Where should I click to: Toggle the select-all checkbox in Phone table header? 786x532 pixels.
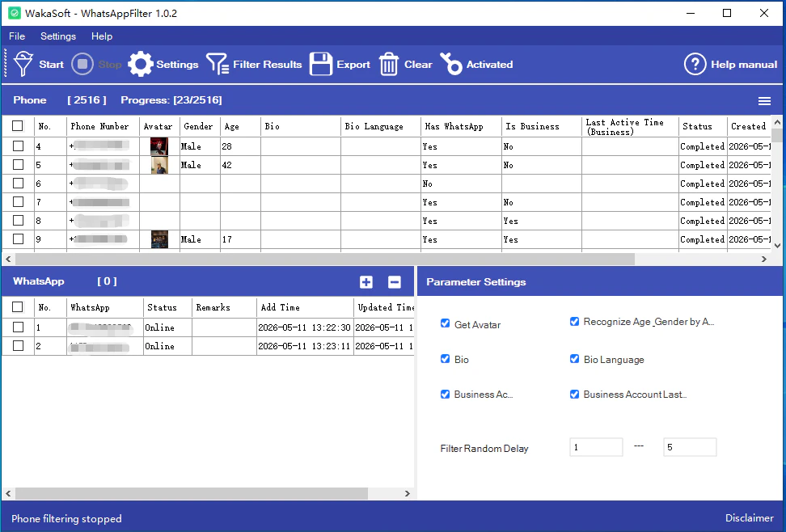point(18,126)
